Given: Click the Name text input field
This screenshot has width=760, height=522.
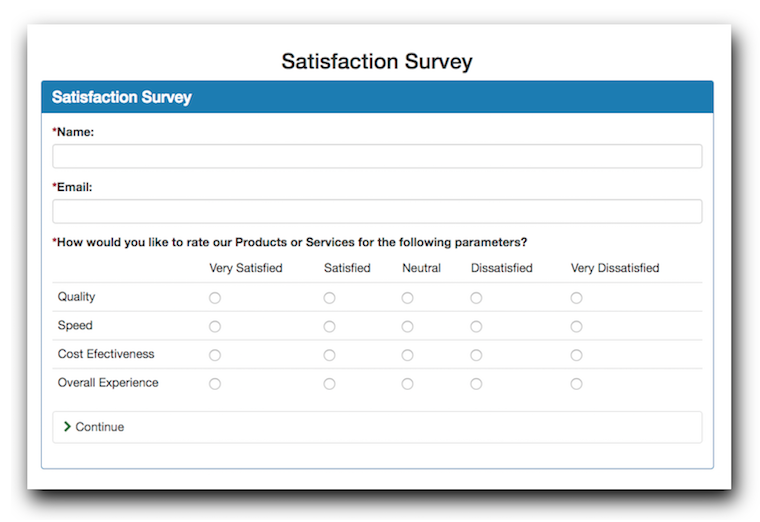Looking at the screenshot, I should click(x=377, y=156).
